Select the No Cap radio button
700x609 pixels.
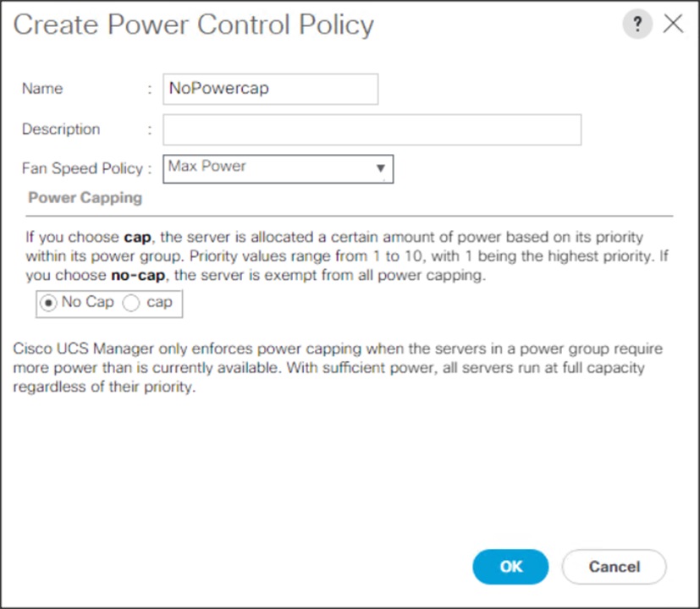click(50, 303)
